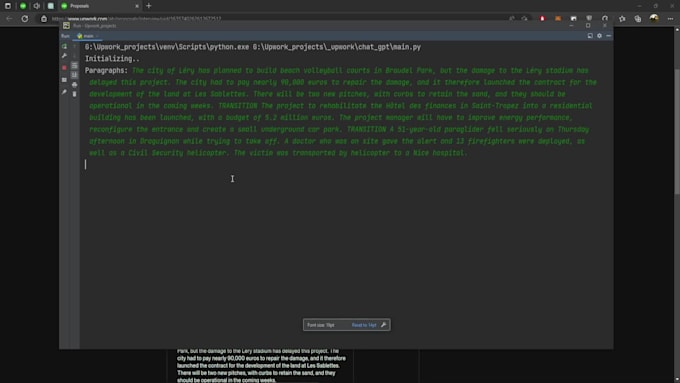Stop the running process with red button

pos(64,68)
